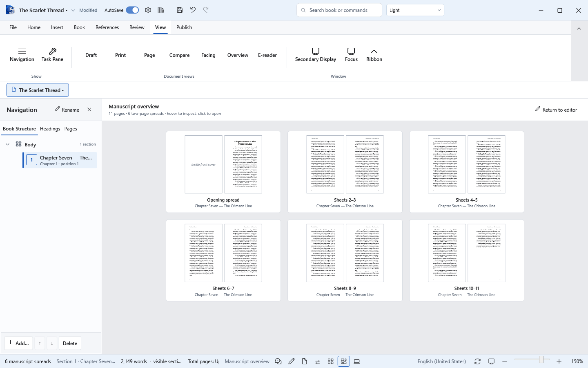Viewport: 588px width, 368px height.
Task: Open the Book ribbon tab
Action: (79, 27)
